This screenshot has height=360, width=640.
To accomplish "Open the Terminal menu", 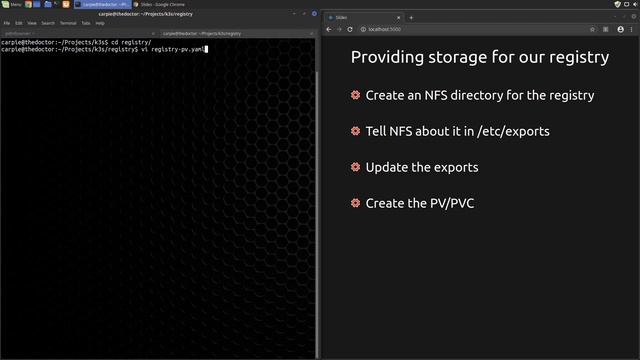I will click(x=68, y=23).
